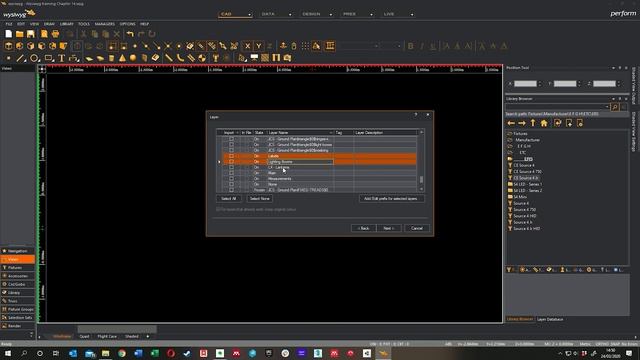
Task: Toggle import checkbox for Main layer
Action: [x=231, y=173]
